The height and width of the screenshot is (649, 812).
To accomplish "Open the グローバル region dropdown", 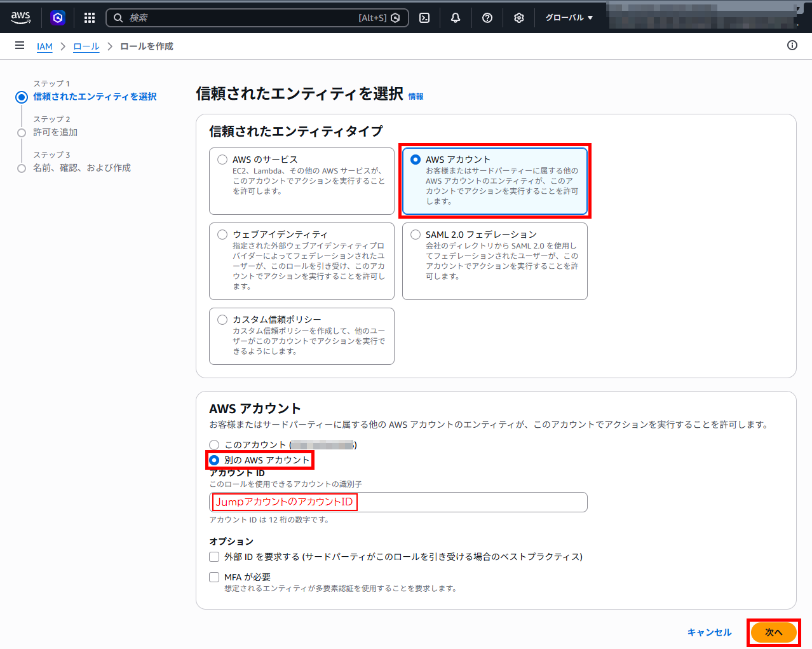I will 569,18.
